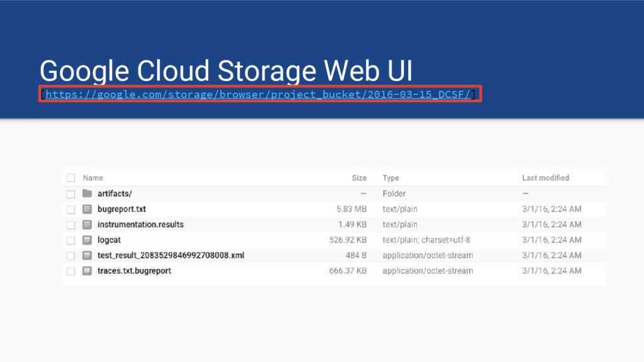
Task: Open the google.com storage browser URL
Action: coord(257,94)
